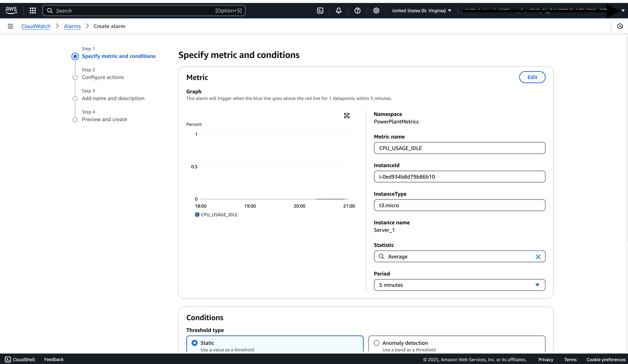Open the services grid menu
The height and width of the screenshot is (364, 628).
click(x=33, y=11)
